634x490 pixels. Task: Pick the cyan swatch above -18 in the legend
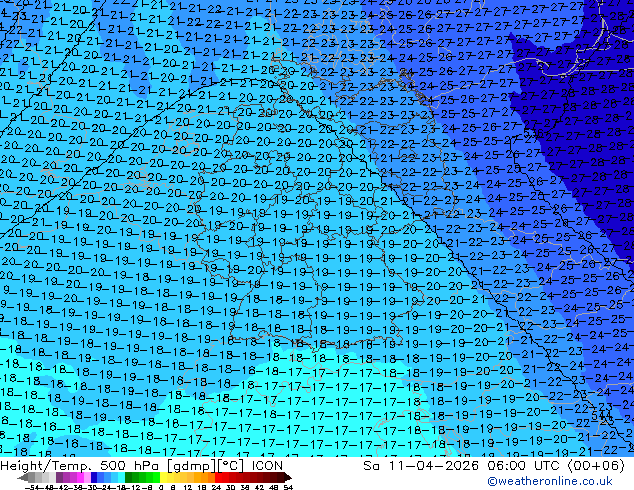[x=121, y=477]
